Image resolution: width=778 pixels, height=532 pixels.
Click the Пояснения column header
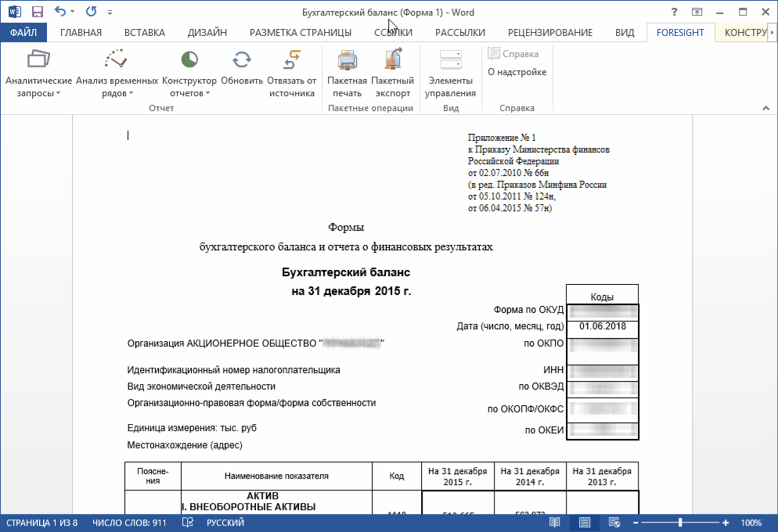pos(153,476)
